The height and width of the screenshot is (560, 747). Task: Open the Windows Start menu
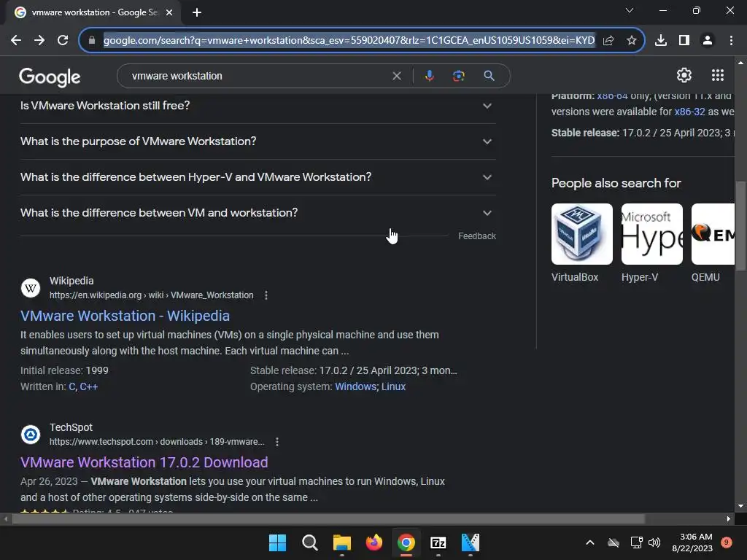point(277,542)
